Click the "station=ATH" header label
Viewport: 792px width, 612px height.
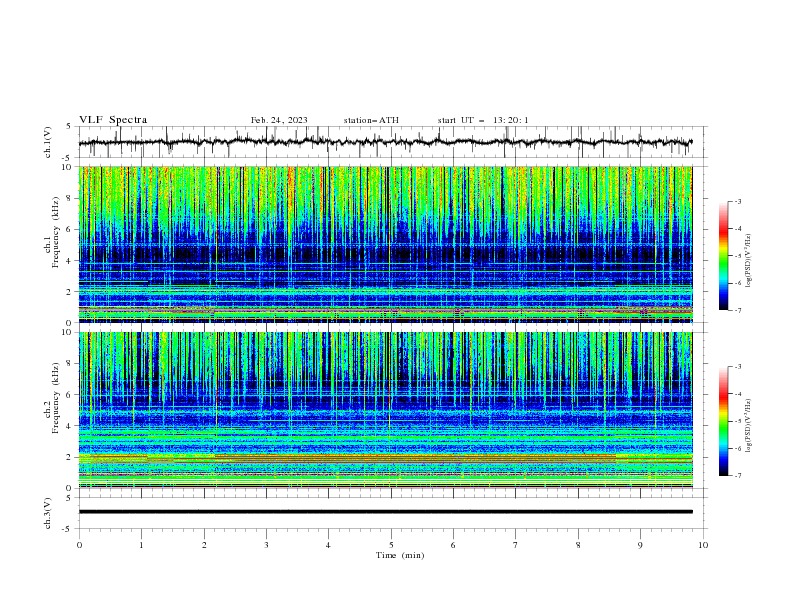coord(371,120)
